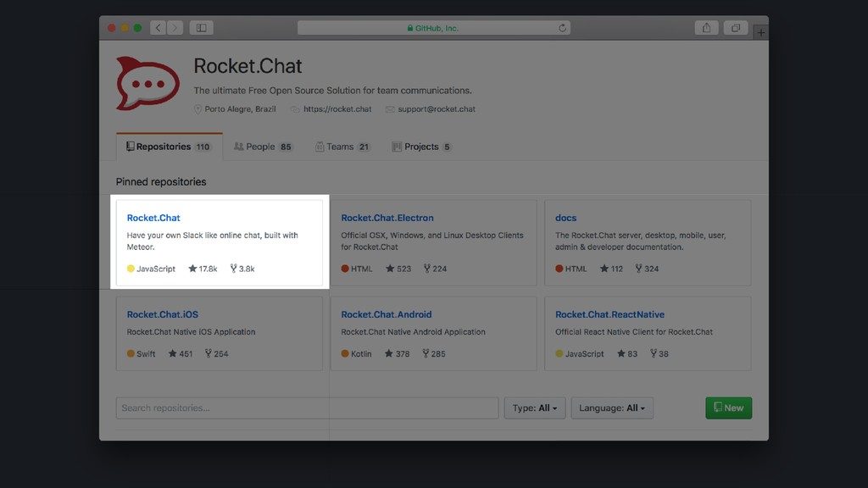Click fork count 224 on Rocket.Chat.Electron
Screen dimensions: 868x488
tap(435, 269)
